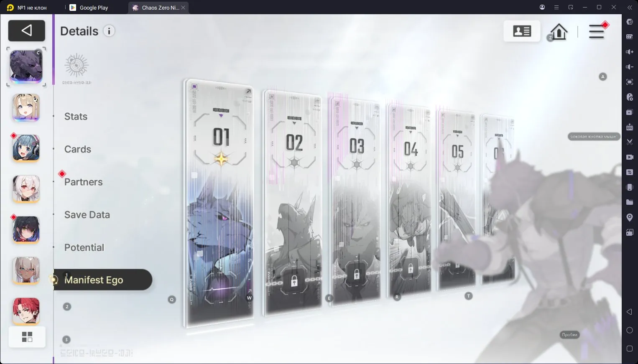This screenshot has height=364, width=638.
Task: Go back with the arrow button
Action: pos(26,31)
